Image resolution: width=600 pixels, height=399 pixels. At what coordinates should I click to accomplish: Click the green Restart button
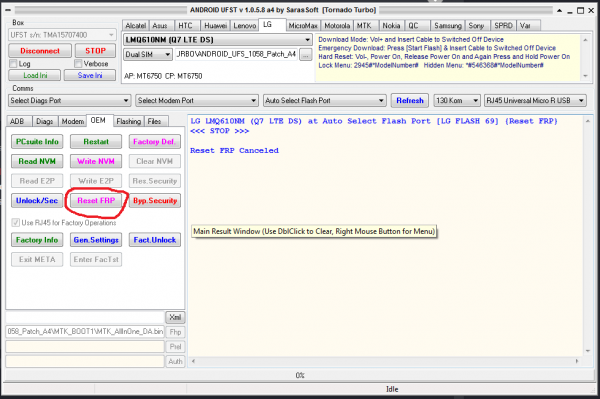click(x=96, y=142)
